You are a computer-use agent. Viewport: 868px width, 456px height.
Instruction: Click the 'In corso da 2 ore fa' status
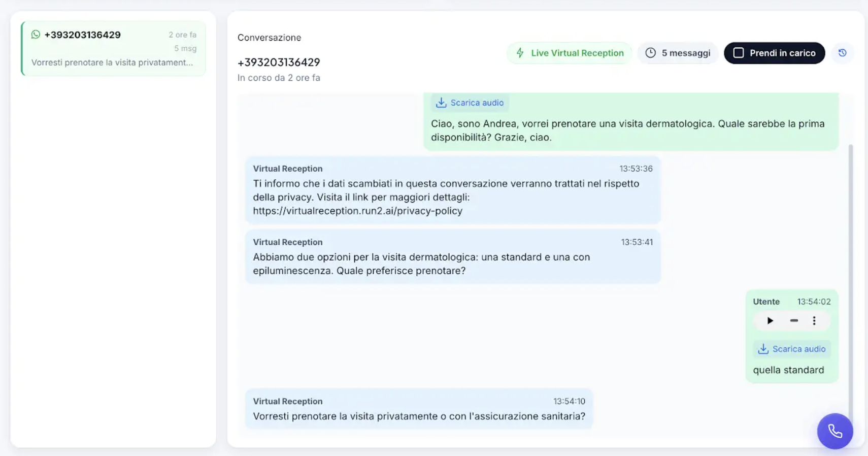click(279, 78)
